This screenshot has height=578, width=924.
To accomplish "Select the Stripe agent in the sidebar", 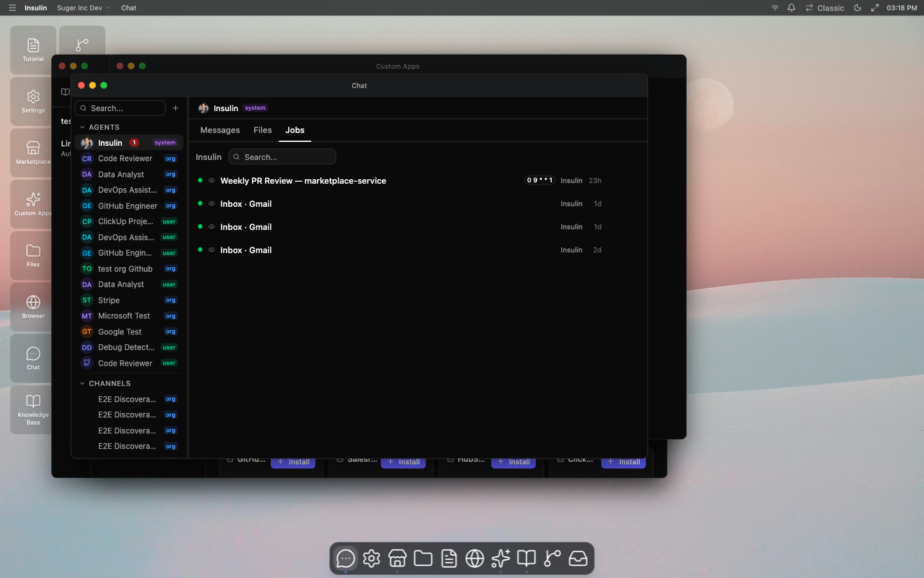I will click(x=129, y=300).
